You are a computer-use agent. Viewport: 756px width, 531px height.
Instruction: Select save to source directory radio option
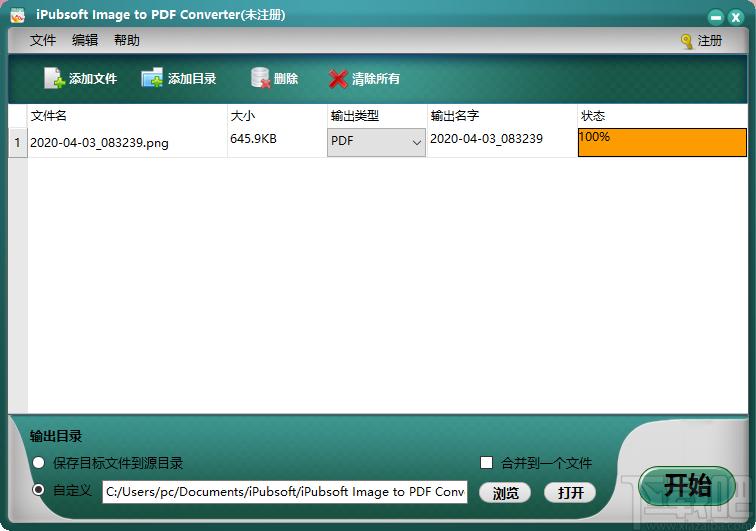39,463
